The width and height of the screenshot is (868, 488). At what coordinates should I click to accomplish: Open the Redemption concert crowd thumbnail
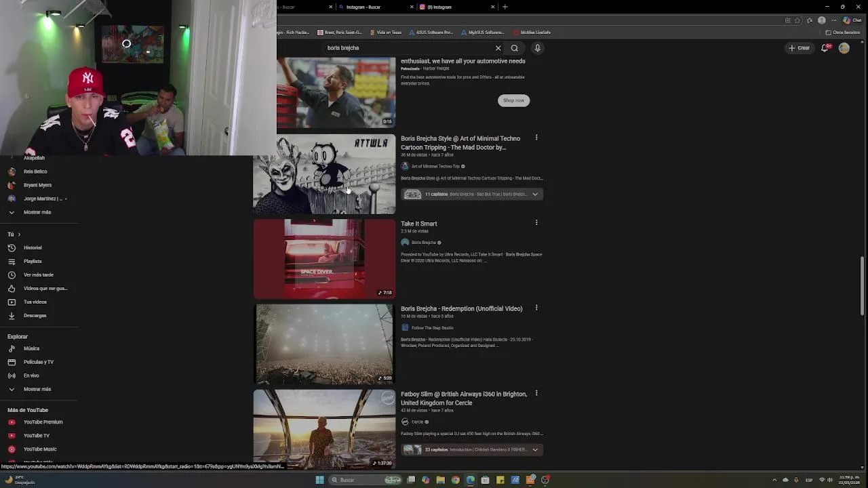[x=324, y=344]
